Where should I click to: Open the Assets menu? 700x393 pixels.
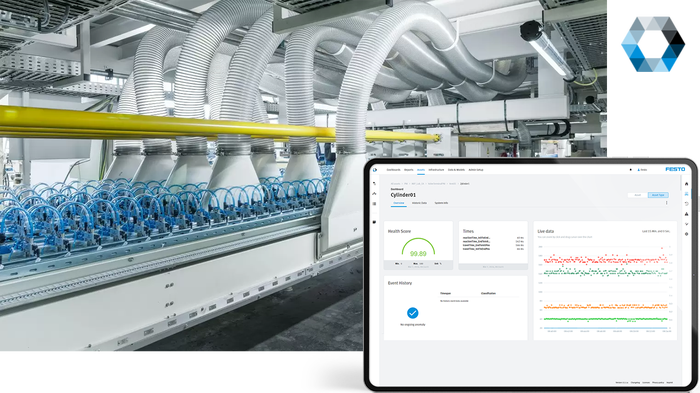point(421,170)
